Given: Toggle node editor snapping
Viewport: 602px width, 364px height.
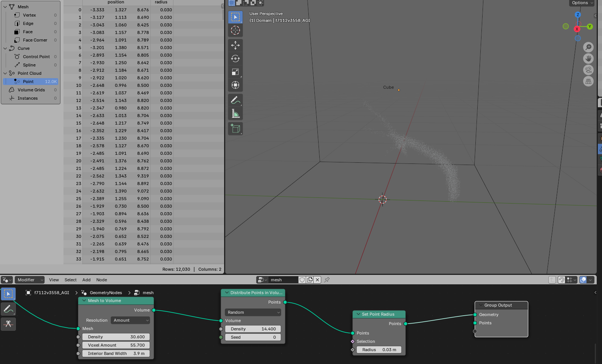Looking at the screenshot, I should 562,280.
